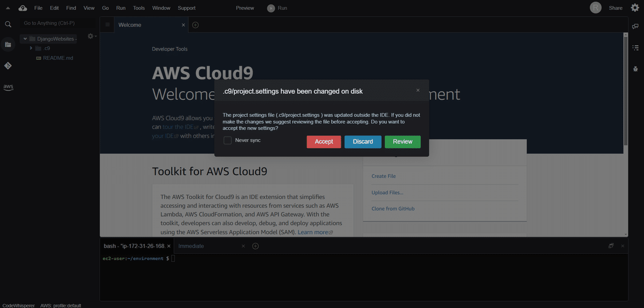The width and height of the screenshot is (644, 308).
Task: Close the Immediate tab
Action: click(243, 246)
